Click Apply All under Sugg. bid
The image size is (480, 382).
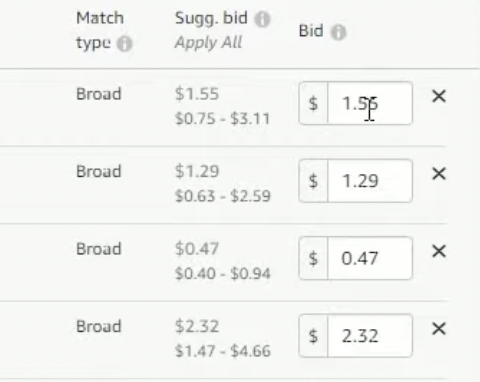(208, 43)
